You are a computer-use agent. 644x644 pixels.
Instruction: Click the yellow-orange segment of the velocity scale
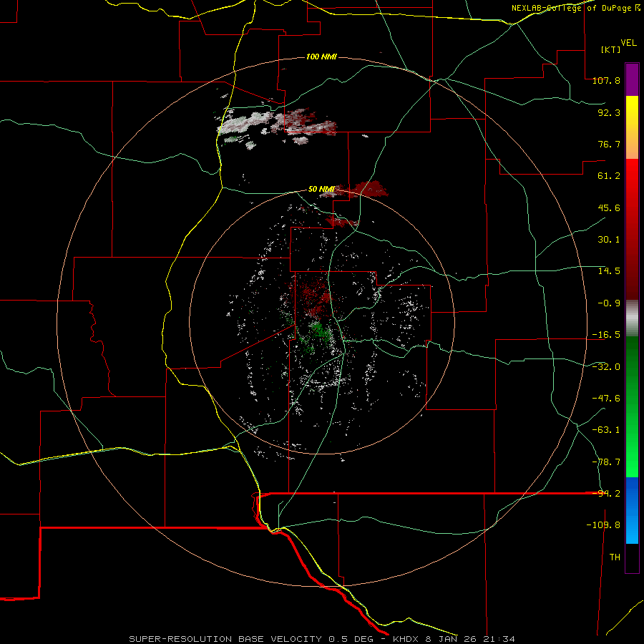click(632, 127)
